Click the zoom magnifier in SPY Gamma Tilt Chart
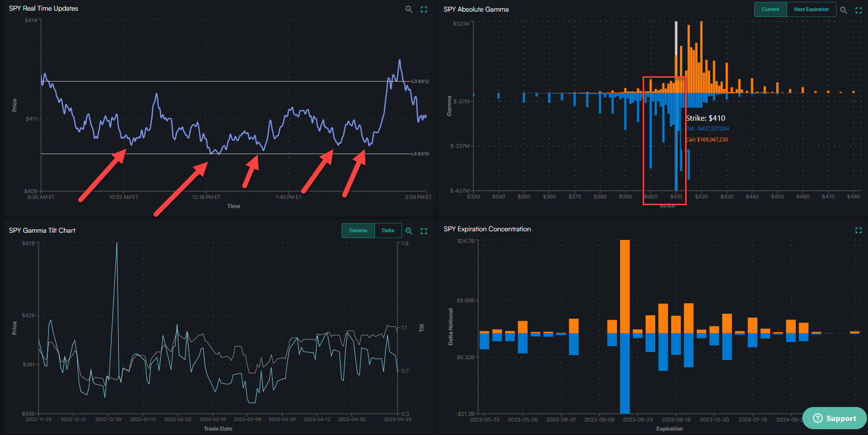The height and width of the screenshot is (435, 868). tap(409, 231)
